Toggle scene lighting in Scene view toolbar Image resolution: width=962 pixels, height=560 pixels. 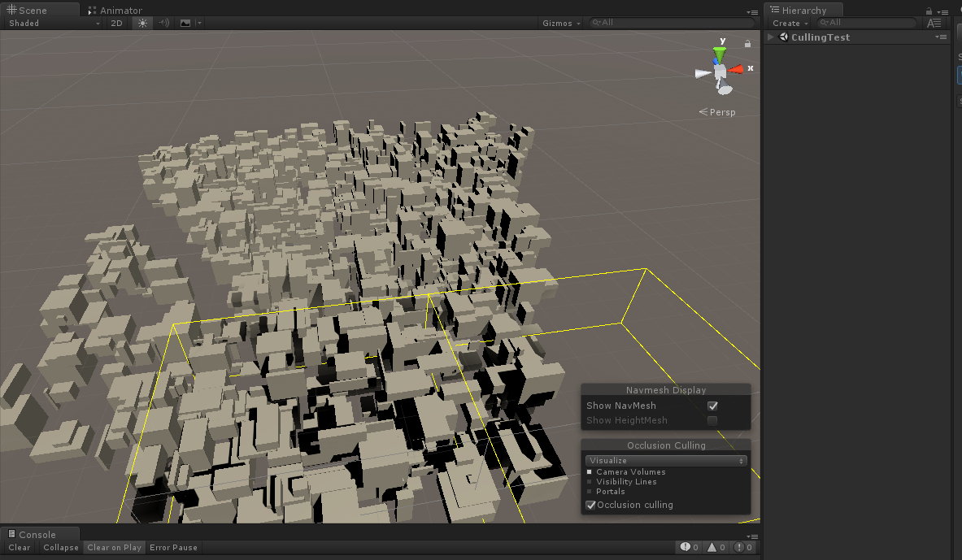[142, 23]
